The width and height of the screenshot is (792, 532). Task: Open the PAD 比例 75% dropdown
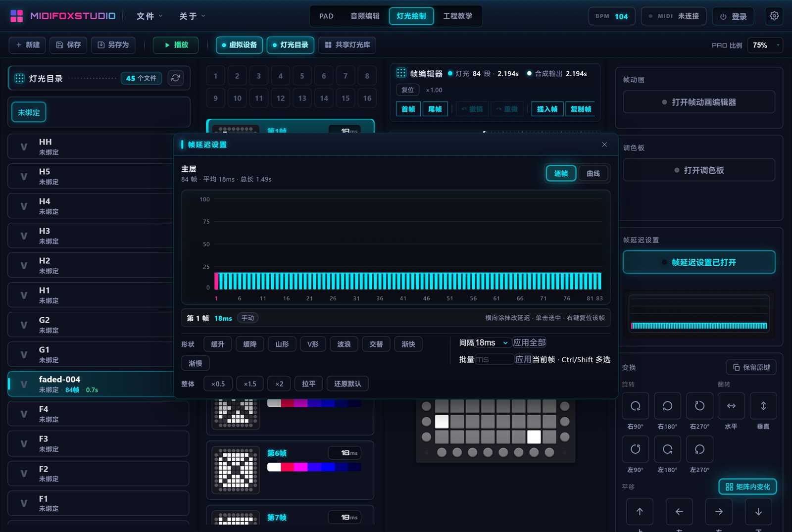click(765, 45)
